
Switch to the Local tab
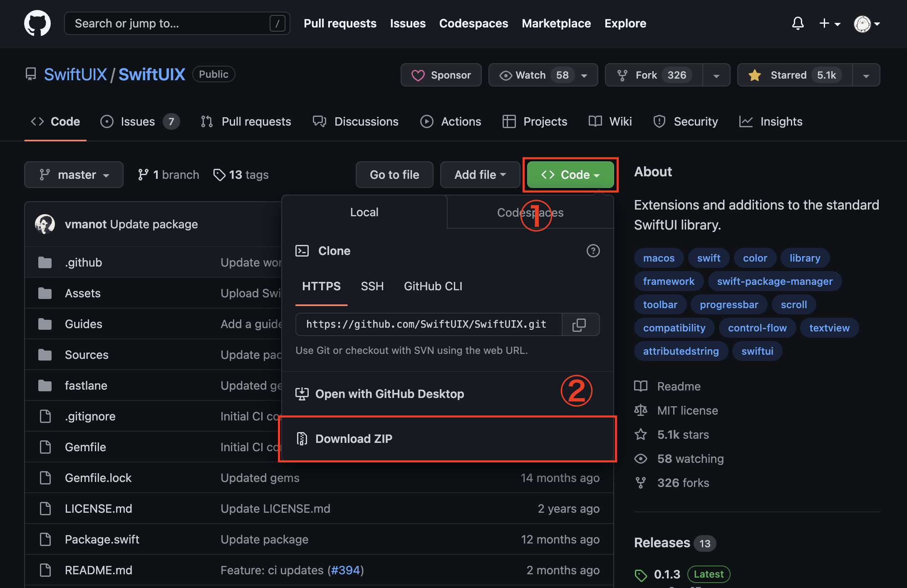364,212
